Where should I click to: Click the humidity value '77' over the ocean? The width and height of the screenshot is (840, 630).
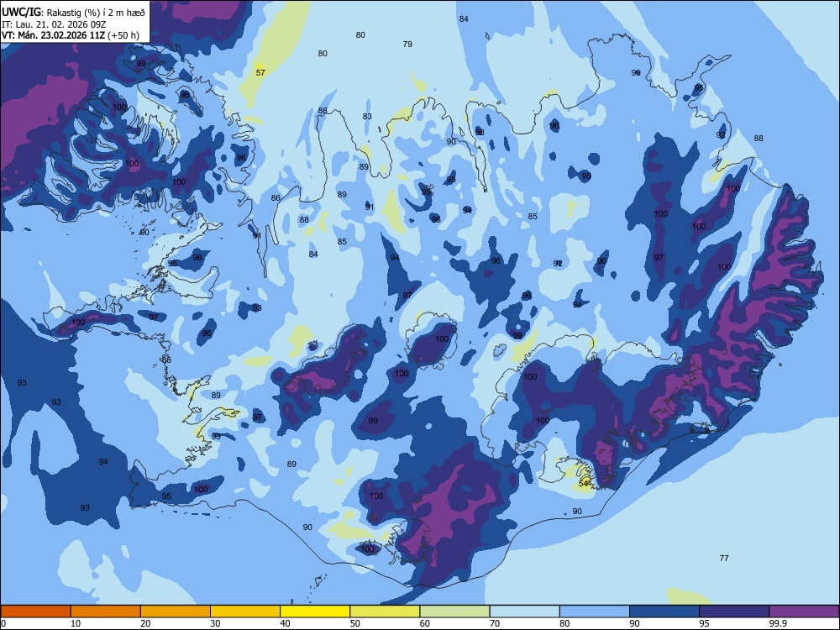tap(724, 559)
